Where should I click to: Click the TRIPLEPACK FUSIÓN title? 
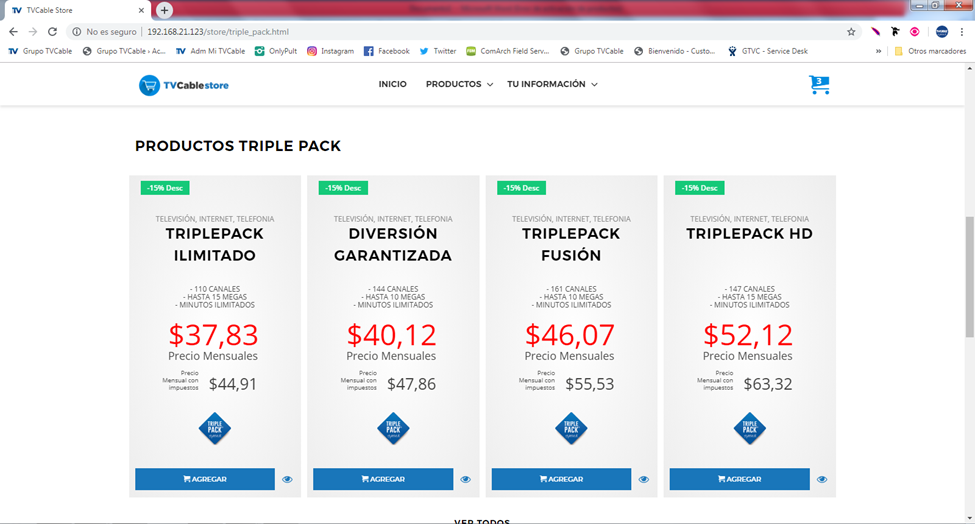pos(571,244)
